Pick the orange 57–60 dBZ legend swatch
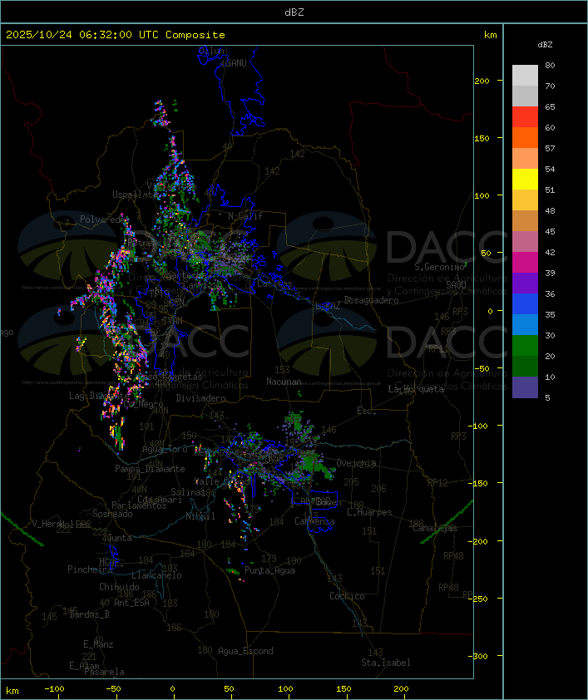 [525, 137]
